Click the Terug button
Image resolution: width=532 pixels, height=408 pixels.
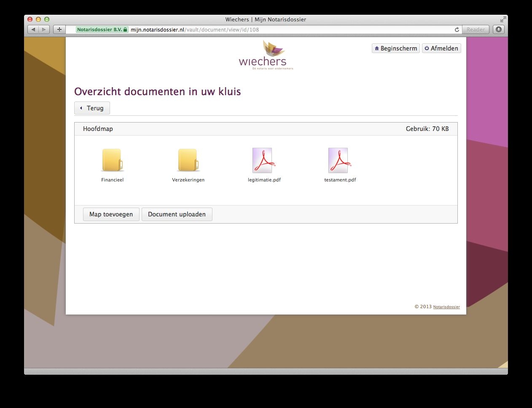coord(92,108)
